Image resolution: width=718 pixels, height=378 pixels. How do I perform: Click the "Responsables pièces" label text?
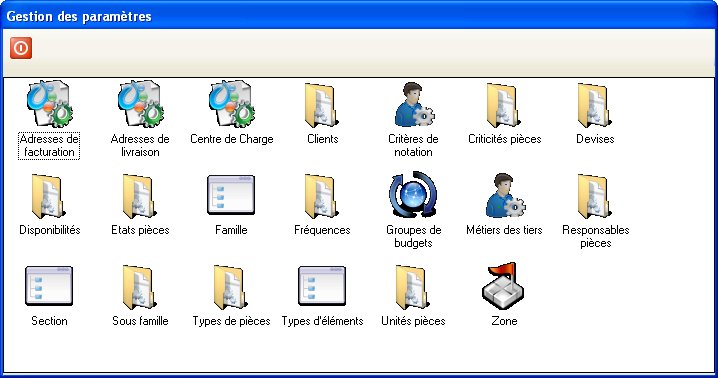coord(596,236)
